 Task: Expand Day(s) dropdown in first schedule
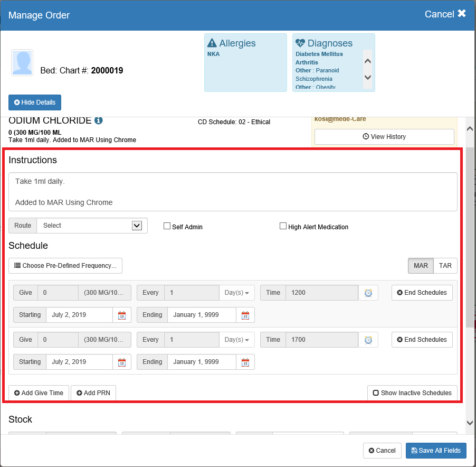pyautogui.click(x=237, y=293)
